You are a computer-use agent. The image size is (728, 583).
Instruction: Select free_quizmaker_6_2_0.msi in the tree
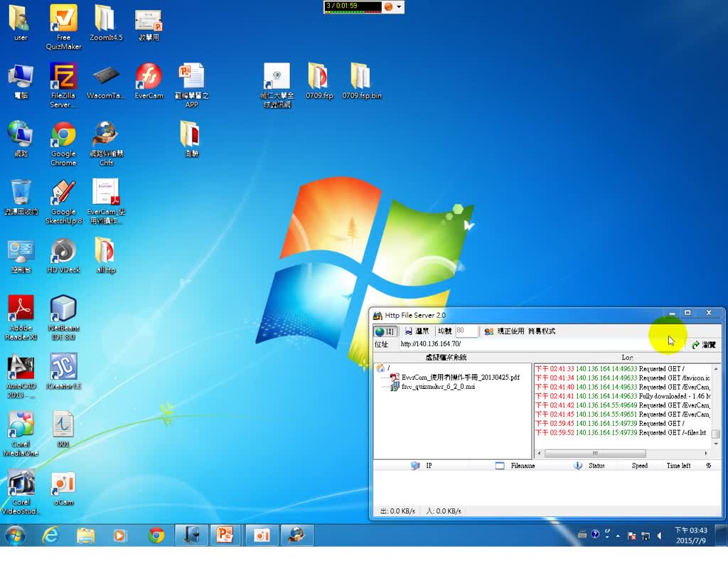point(433,386)
